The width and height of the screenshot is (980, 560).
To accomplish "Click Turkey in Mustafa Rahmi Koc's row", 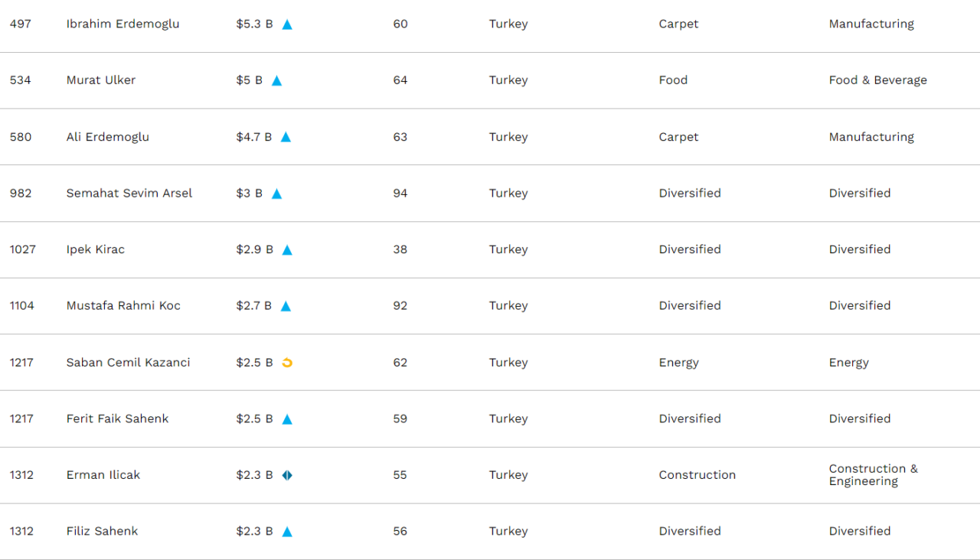I will 508,306.
